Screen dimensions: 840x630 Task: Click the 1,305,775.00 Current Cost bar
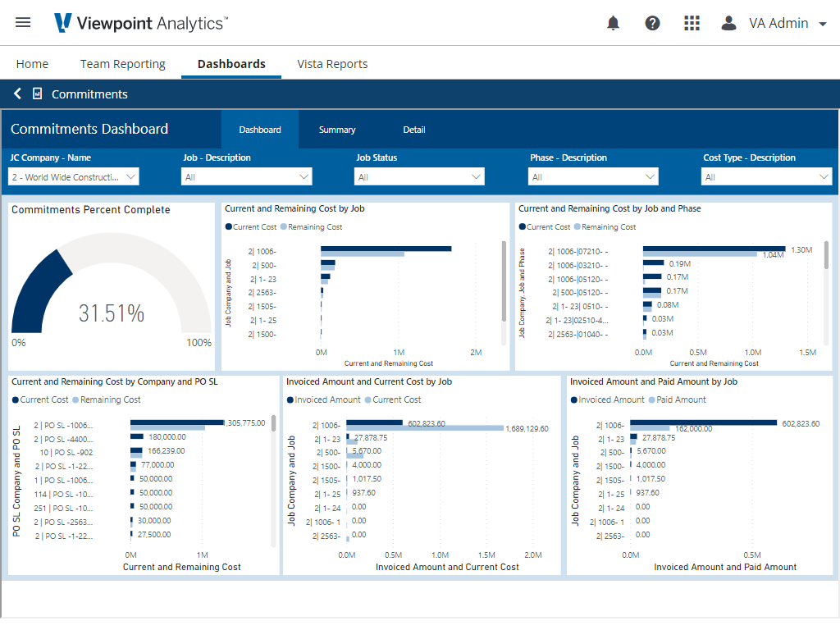(x=176, y=422)
